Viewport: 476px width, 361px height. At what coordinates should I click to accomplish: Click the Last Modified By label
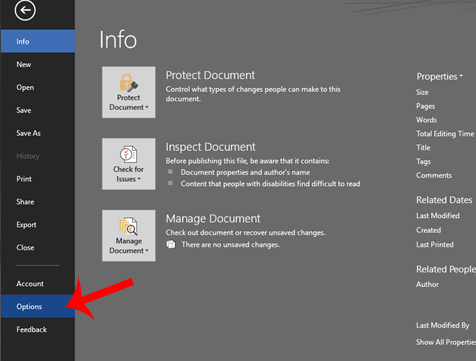tap(443, 325)
